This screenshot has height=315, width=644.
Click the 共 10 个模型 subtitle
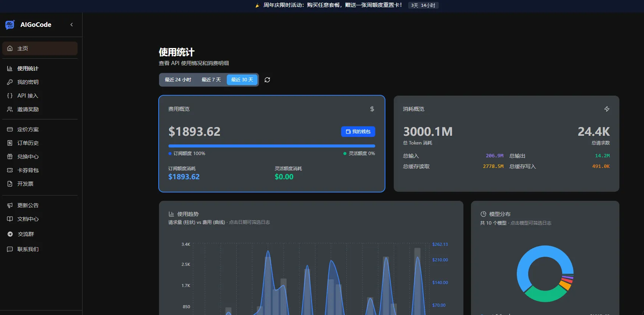pos(493,223)
